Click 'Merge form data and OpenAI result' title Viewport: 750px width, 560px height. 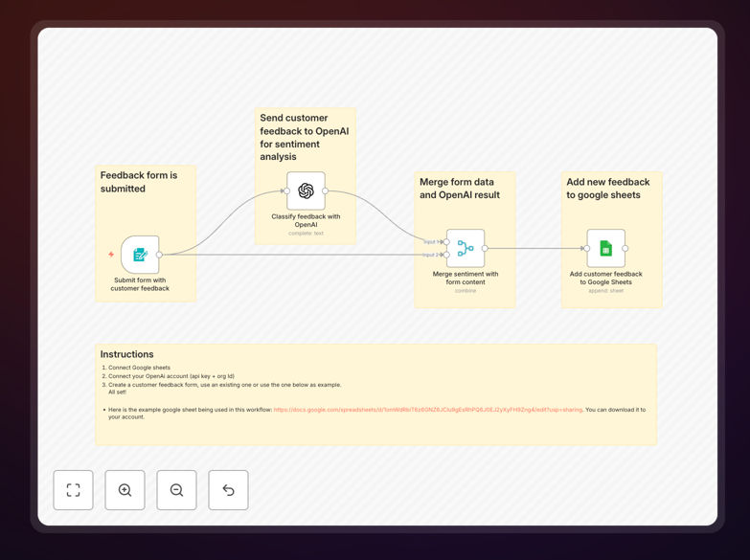pos(460,189)
